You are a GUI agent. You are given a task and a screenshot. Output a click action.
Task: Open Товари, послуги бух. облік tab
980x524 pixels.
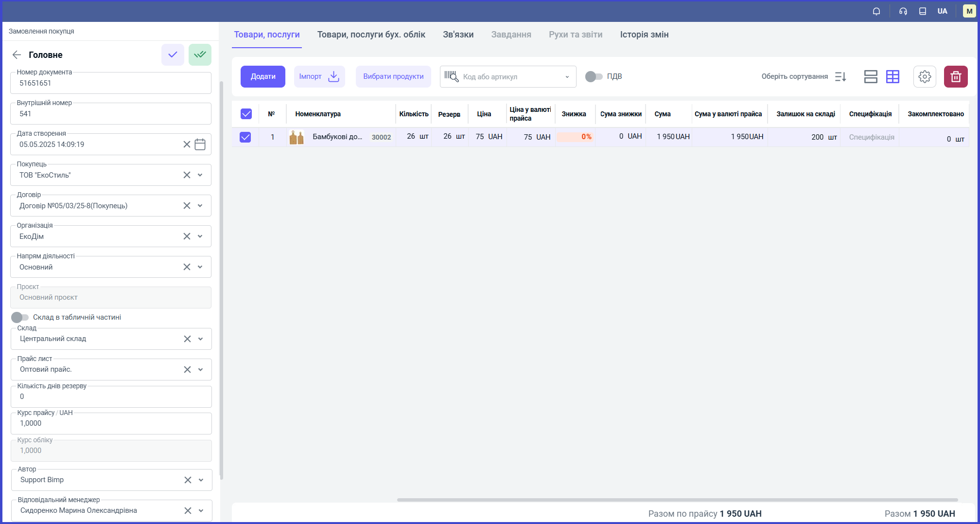[x=371, y=35]
